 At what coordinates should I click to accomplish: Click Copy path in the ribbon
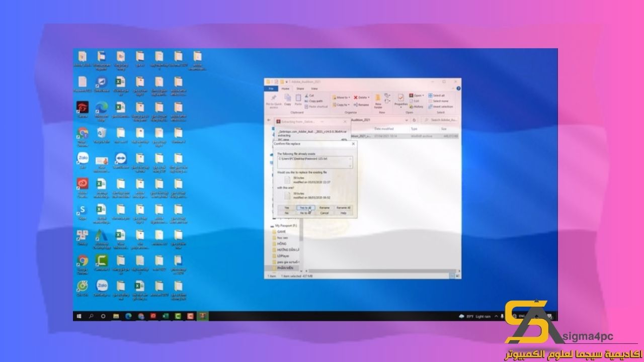(313, 101)
